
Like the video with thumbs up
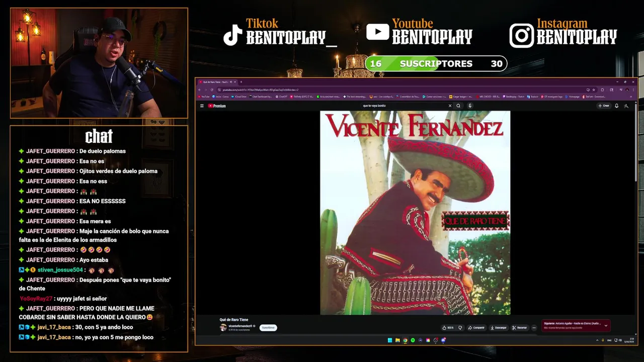tap(448, 328)
